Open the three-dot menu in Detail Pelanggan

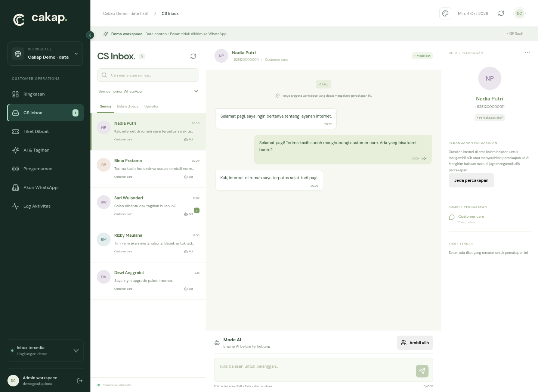527,52
